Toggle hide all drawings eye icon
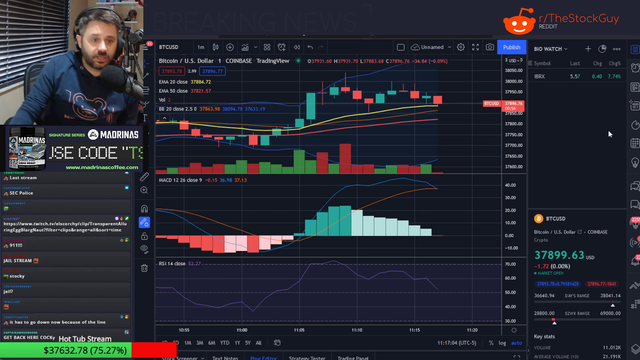The width and height of the screenshot is (640, 360). [x=144, y=249]
